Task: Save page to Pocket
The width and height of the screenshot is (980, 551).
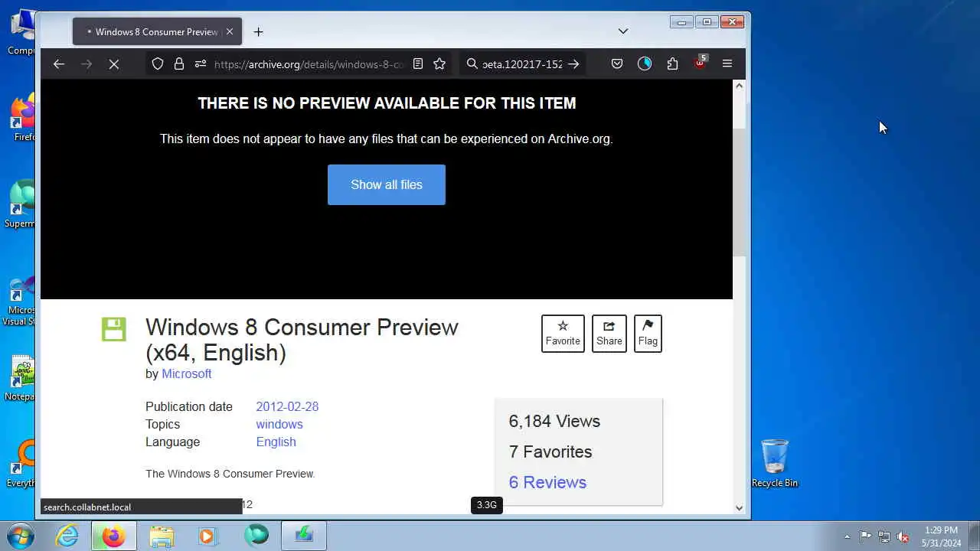Action: pos(617,64)
